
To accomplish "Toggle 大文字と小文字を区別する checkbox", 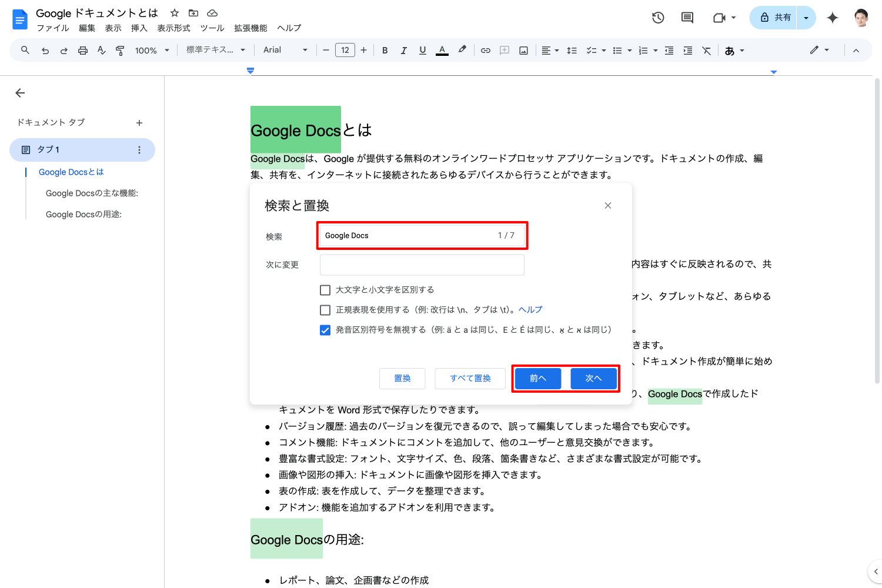I will pyautogui.click(x=325, y=290).
